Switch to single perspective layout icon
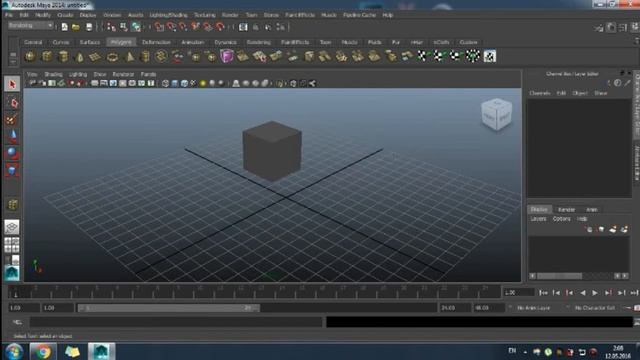 (12, 227)
